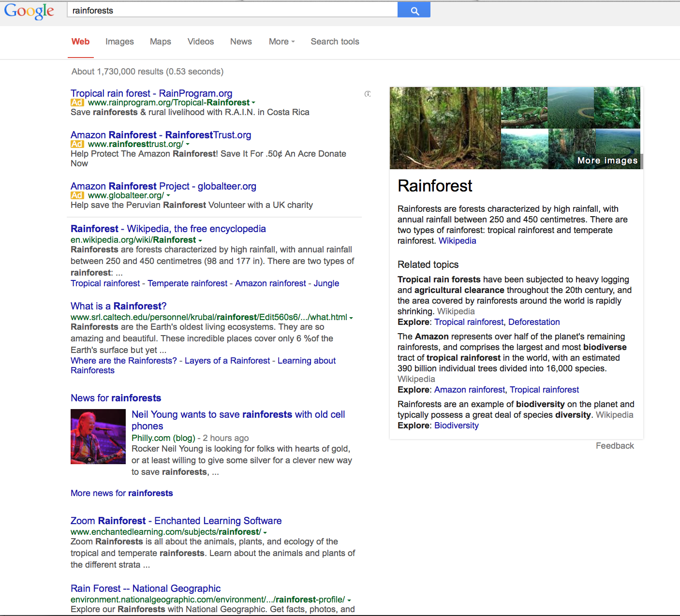Expand the URL dropdown on the Wikipedia result
This screenshot has height=616, width=680.
pyautogui.click(x=200, y=240)
